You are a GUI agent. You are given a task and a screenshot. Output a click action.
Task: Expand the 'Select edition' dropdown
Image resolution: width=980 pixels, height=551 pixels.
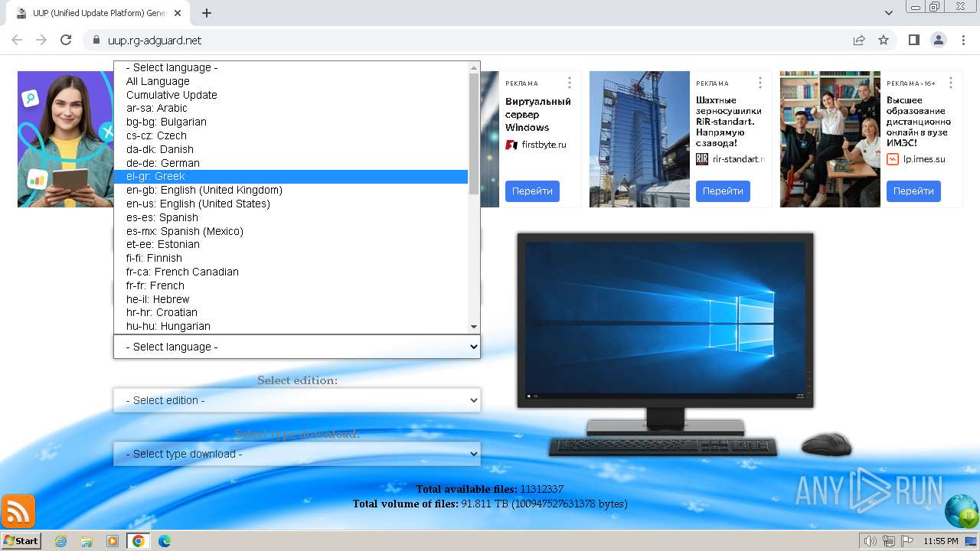[x=297, y=400]
